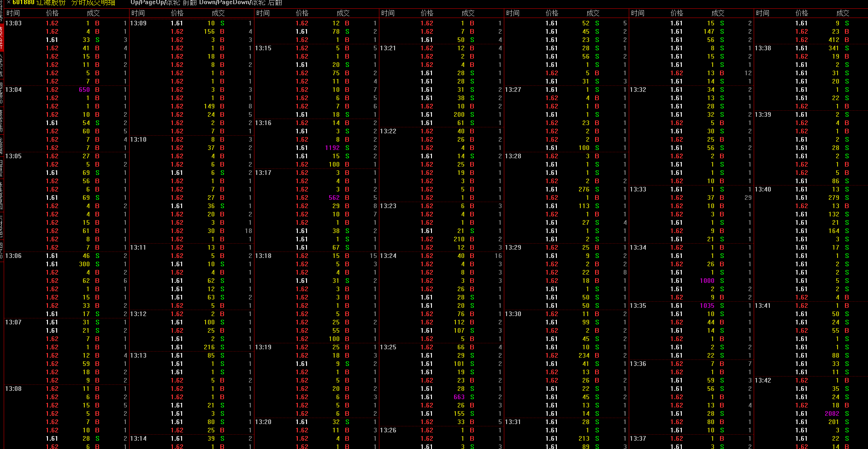The height and width of the screenshot is (449, 868).
Task: Select the 650-volume trade at 13:04
Action: pyautogui.click(x=84, y=90)
